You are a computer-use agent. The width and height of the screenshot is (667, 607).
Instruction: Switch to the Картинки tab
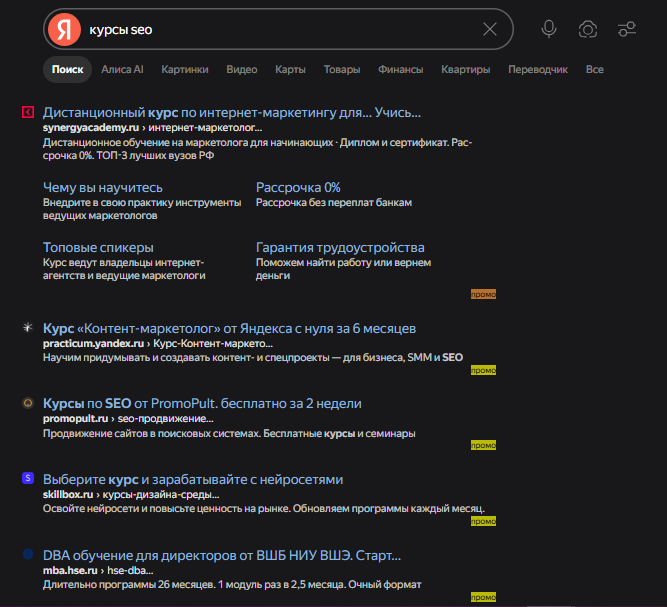tap(185, 69)
